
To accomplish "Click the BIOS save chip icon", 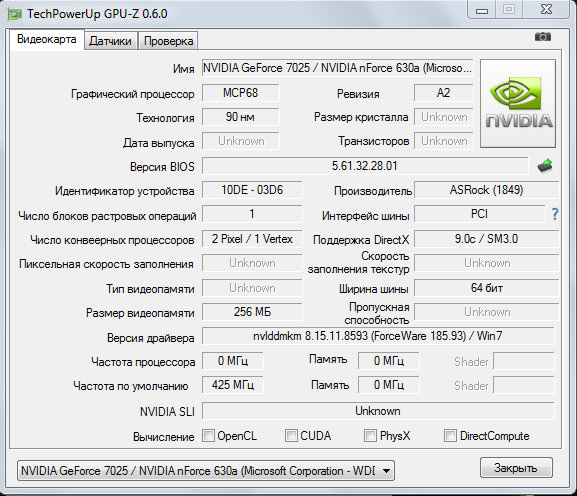I will [x=545, y=166].
